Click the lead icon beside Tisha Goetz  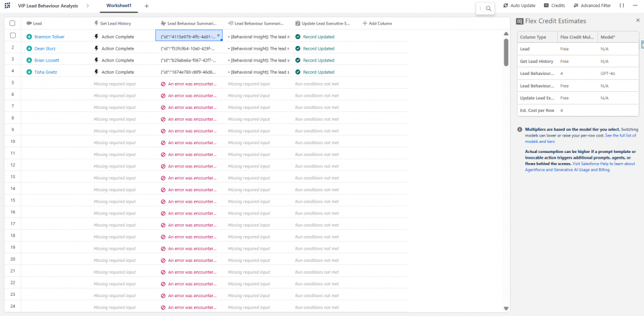[29, 72]
